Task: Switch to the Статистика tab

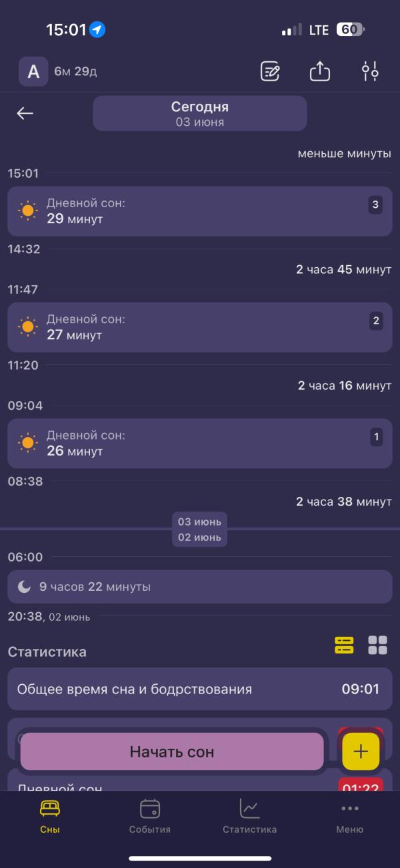Action: 250,817
